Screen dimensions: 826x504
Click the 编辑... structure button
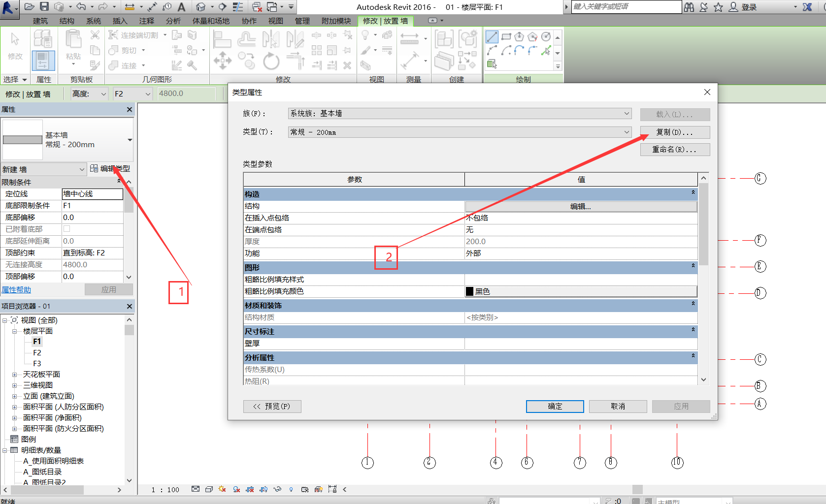[580, 207]
